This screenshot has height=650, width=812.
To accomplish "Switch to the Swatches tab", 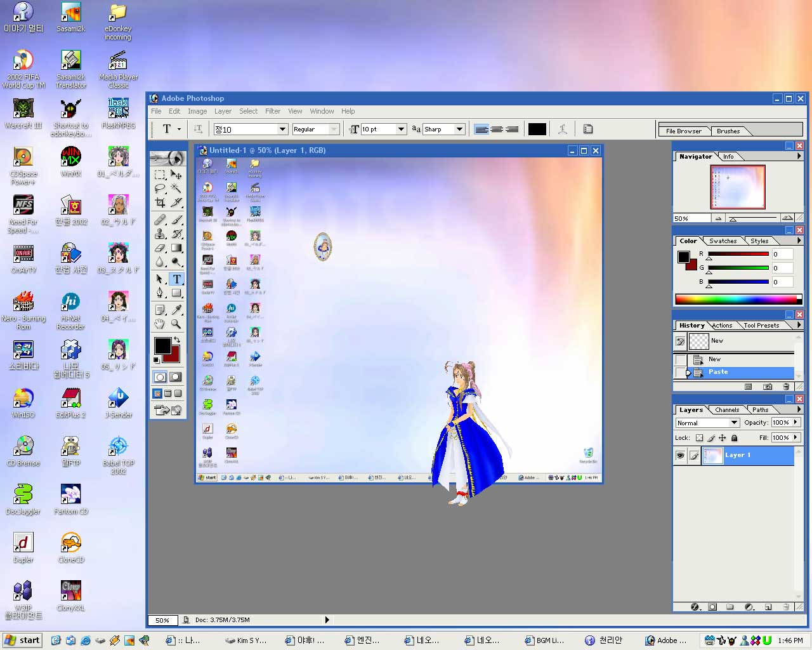I will point(723,241).
